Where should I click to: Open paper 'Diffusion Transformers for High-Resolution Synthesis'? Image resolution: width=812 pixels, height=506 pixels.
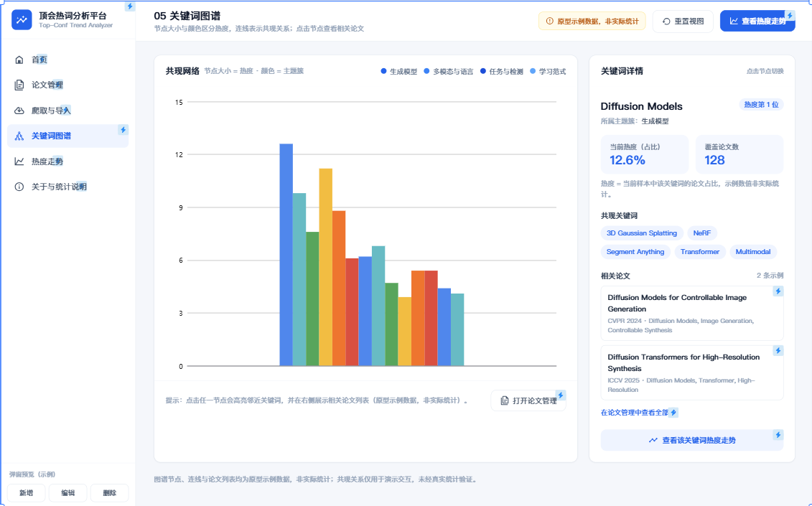(x=692, y=373)
